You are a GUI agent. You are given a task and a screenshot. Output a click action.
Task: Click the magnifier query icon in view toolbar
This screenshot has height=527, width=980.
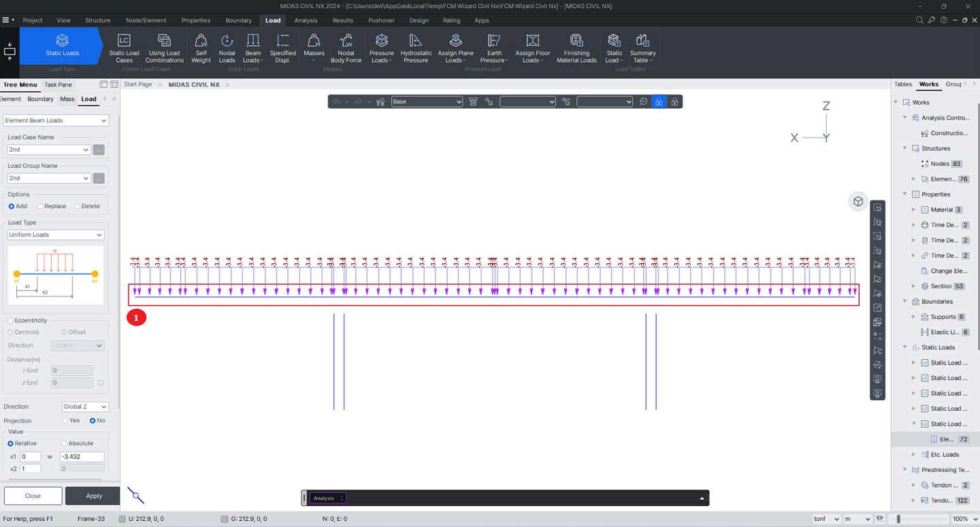[x=643, y=101]
